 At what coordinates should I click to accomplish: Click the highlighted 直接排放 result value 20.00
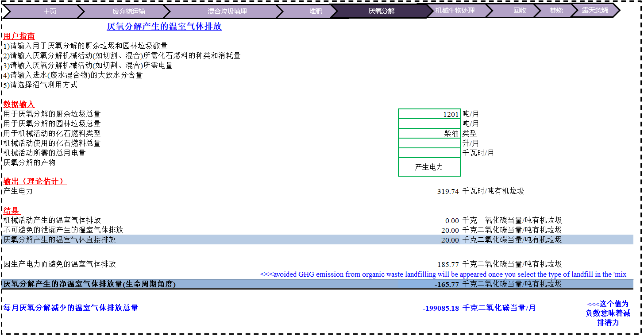click(x=450, y=240)
